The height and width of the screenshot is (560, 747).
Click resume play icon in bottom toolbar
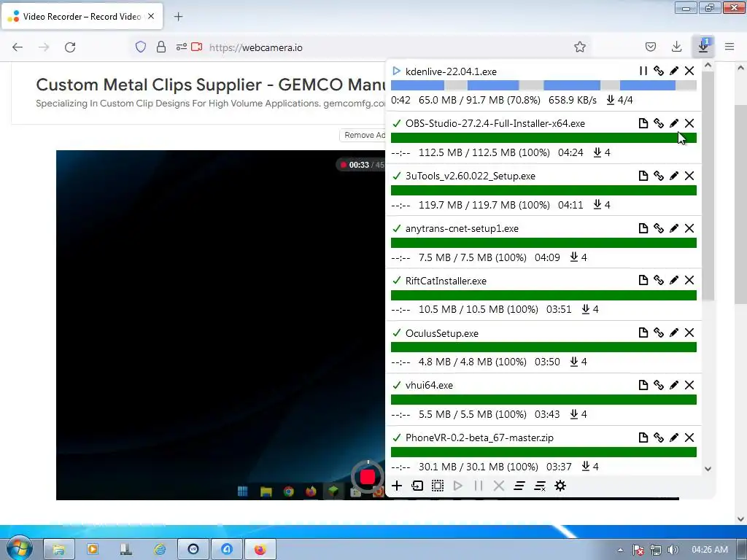(x=458, y=486)
